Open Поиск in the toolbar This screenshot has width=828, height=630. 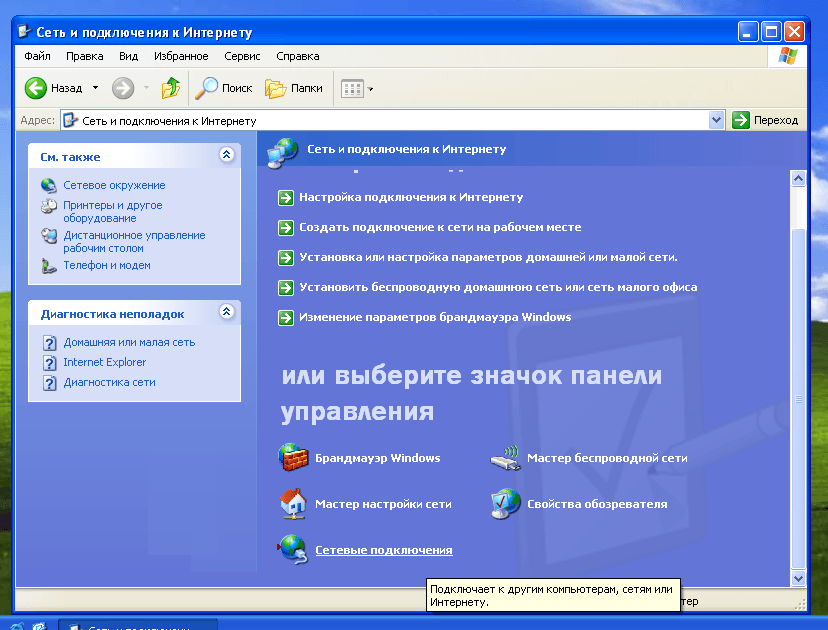(x=224, y=88)
